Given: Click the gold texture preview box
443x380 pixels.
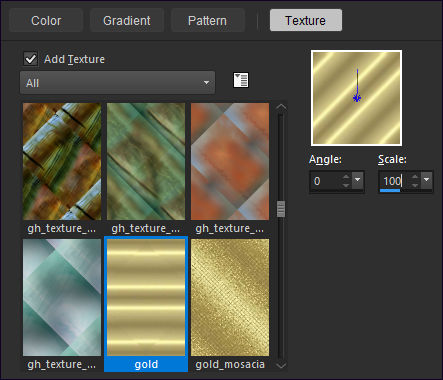Looking at the screenshot, I should [356, 98].
